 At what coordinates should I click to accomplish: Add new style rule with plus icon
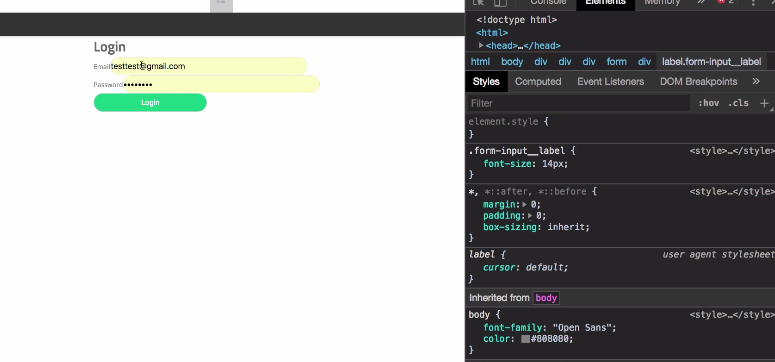coord(764,103)
